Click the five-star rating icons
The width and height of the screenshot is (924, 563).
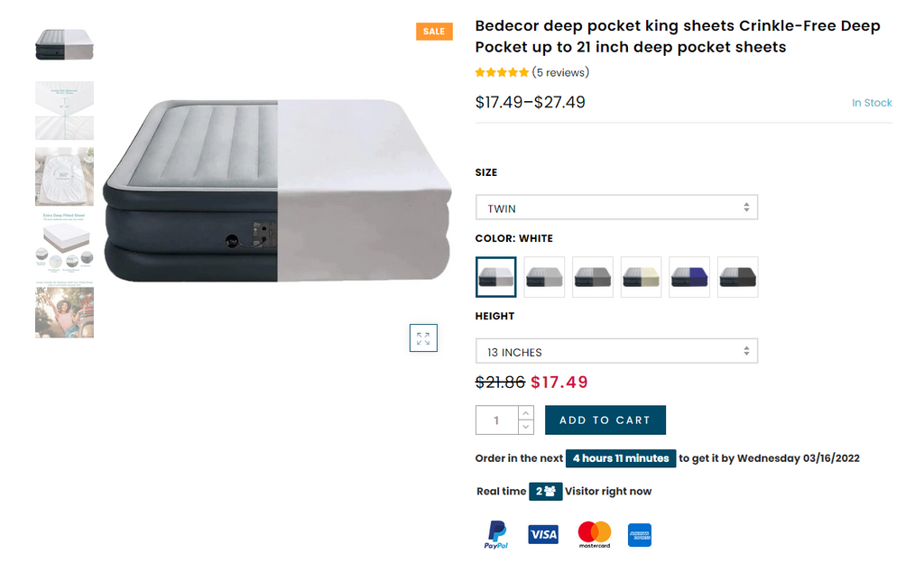[502, 72]
